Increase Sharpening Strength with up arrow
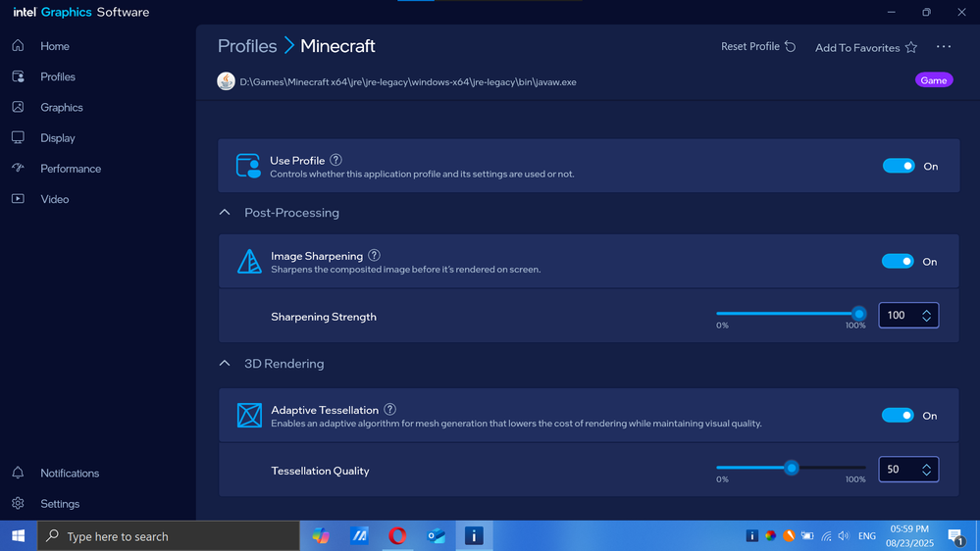980x551 pixels. tap(927, 311)
